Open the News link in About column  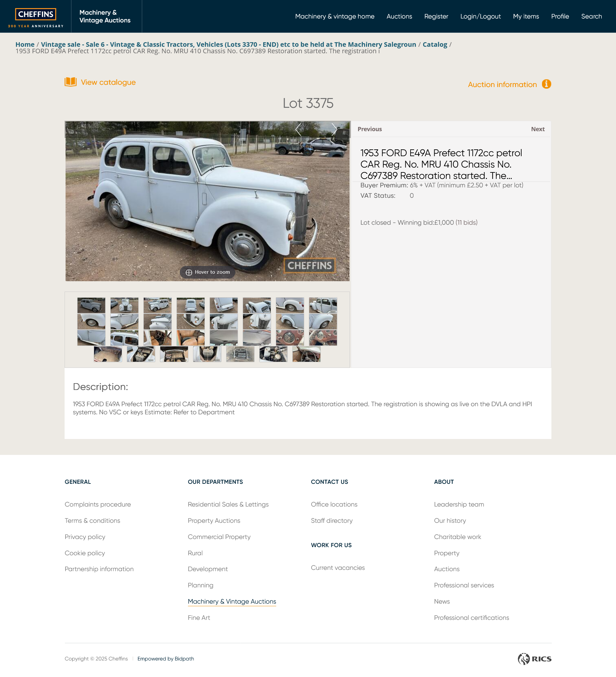441,601
